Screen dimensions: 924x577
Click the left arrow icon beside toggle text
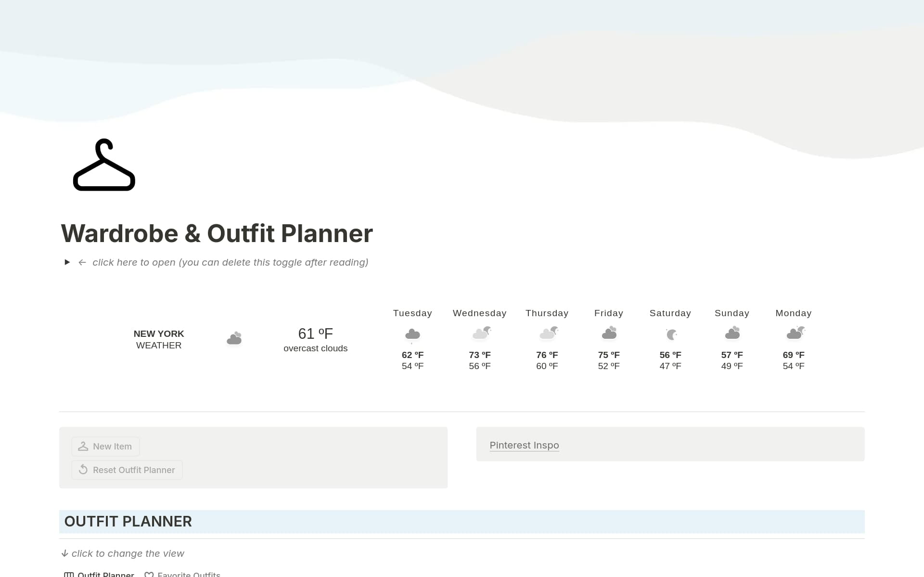click(x=82, y=262)
